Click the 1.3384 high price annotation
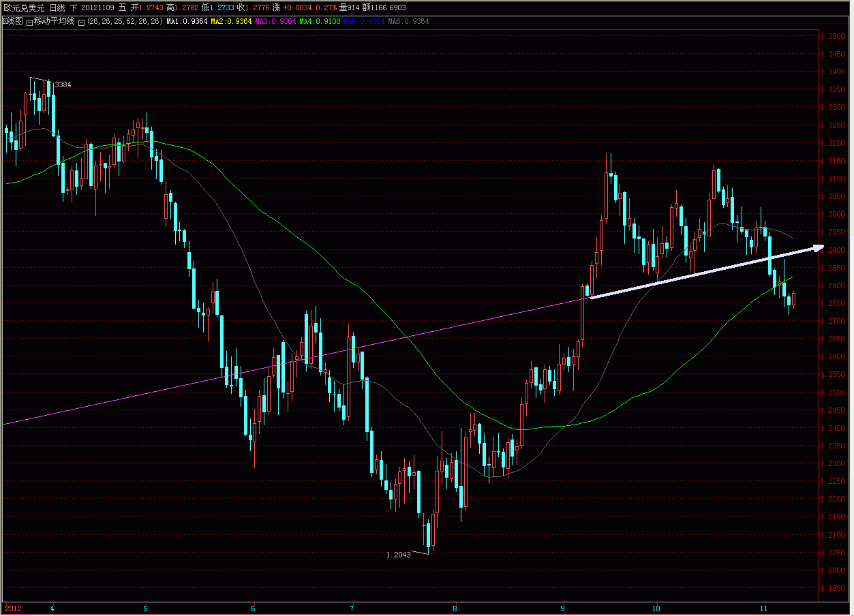This screenshot has width=854, height=616. [x=61, y=84]
